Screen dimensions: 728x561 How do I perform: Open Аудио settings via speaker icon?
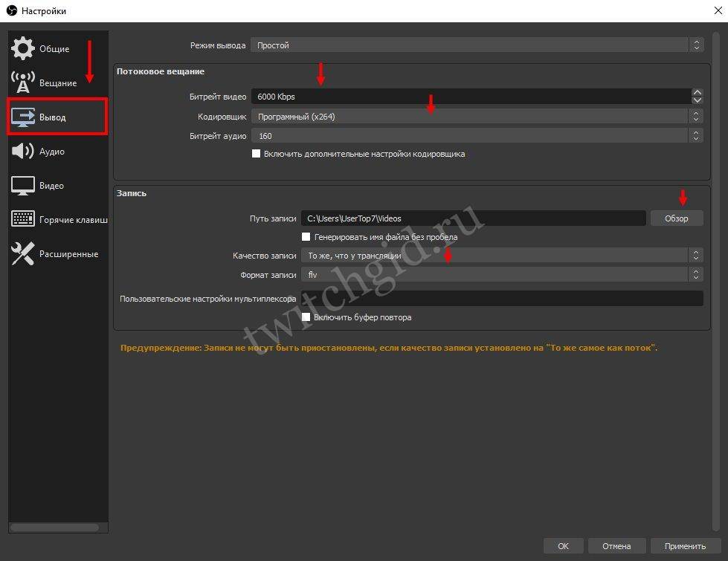pos(23,152)
